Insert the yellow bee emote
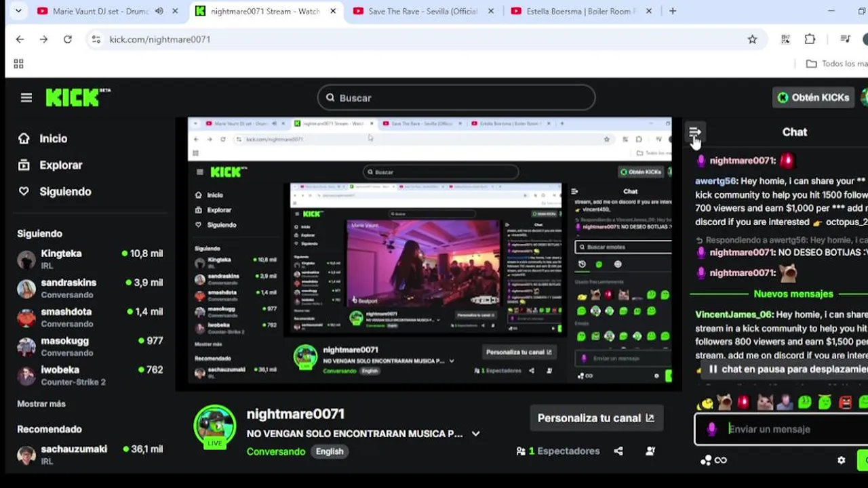Viewport: 868px width, 488px height. pyautogui.click(x=705, y=403)
